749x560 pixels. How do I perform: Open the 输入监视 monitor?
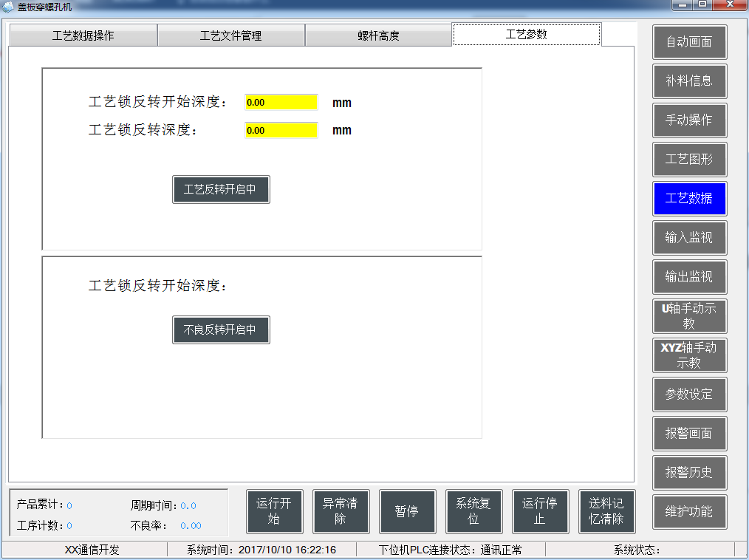689,238
